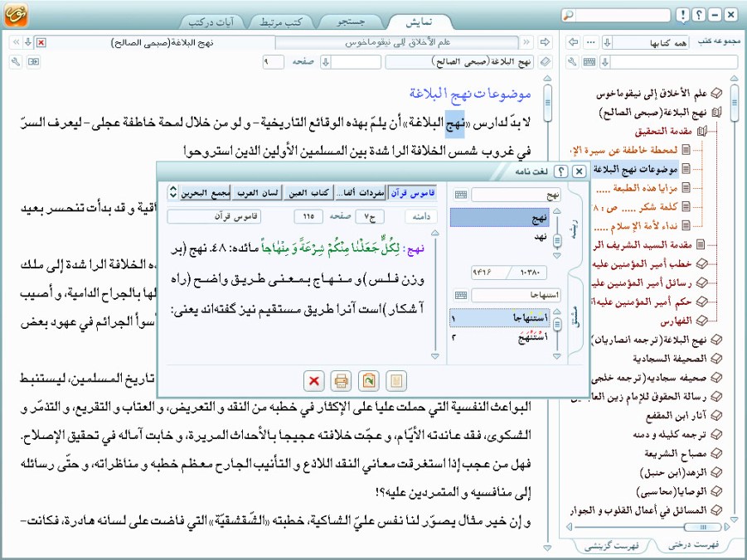Click the page number field showing ۹
Image resolution: width=747 pixels, height=560 pixels.
click(273, 62)
